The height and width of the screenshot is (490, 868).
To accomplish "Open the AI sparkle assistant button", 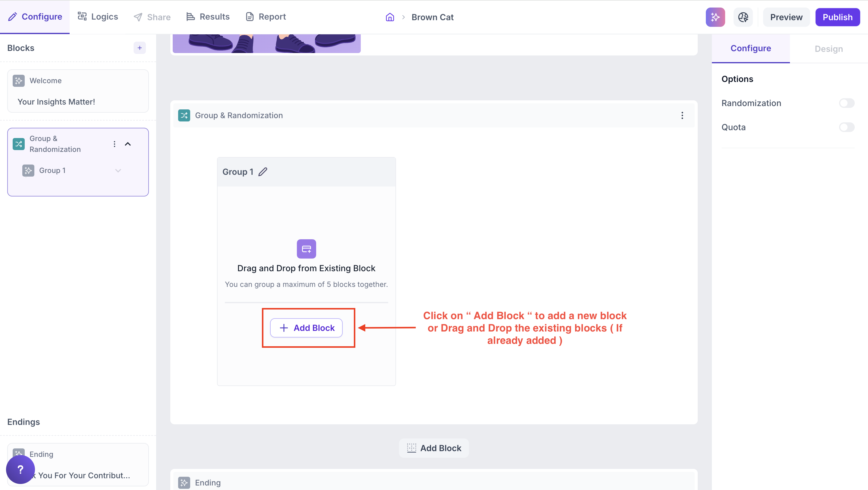I will tap(715, 17).
